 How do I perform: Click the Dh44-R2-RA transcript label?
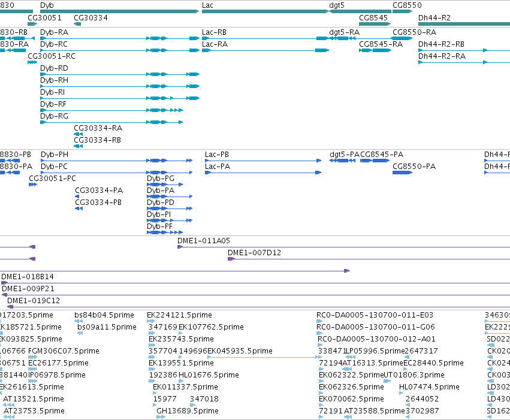(x=442, y=56)
